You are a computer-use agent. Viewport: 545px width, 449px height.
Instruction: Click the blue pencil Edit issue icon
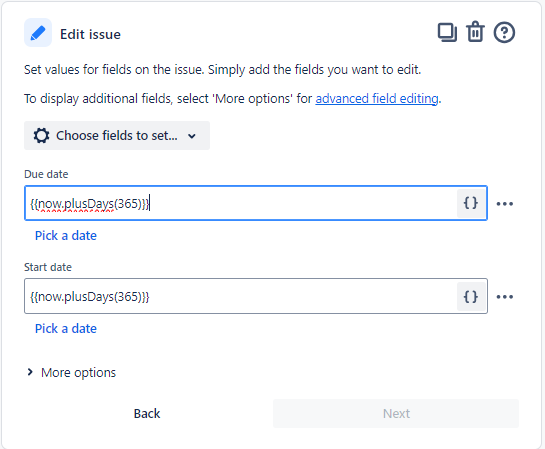(38, 33)
